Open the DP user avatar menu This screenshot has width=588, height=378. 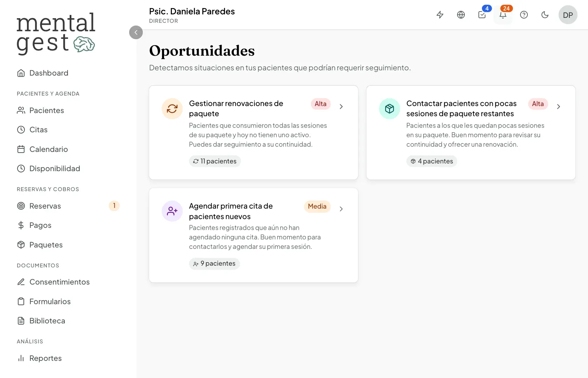pos(568,15)
